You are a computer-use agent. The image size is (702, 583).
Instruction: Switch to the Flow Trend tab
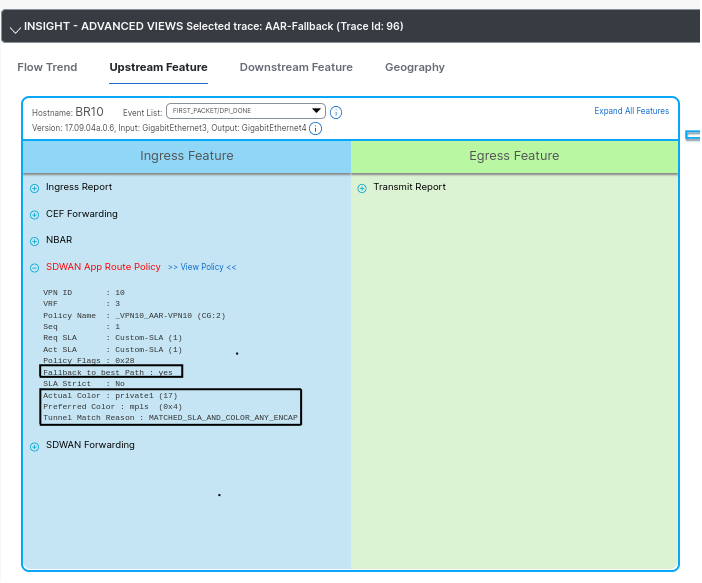click(47, 67)
